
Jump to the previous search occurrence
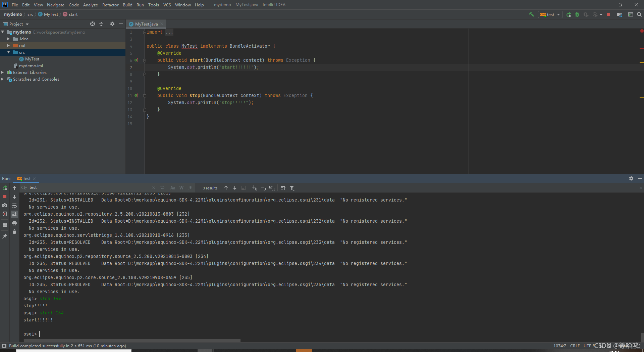click(226, 188)
